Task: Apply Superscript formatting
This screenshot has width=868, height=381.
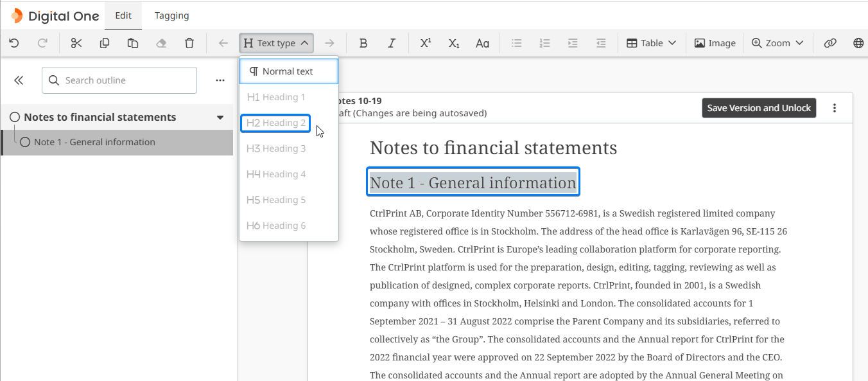Action: tap(426, 43)
